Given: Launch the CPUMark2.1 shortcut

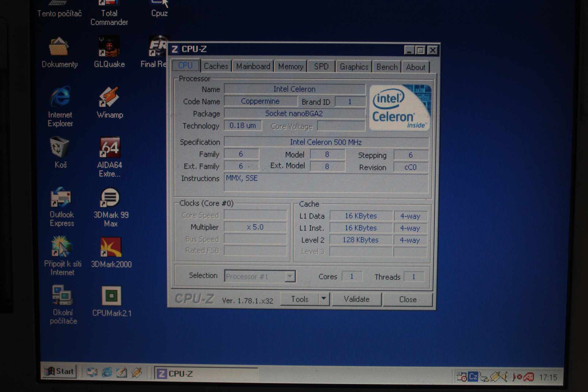Looking at the screenshot, I should pyautogui.click(x=111, y=301).
